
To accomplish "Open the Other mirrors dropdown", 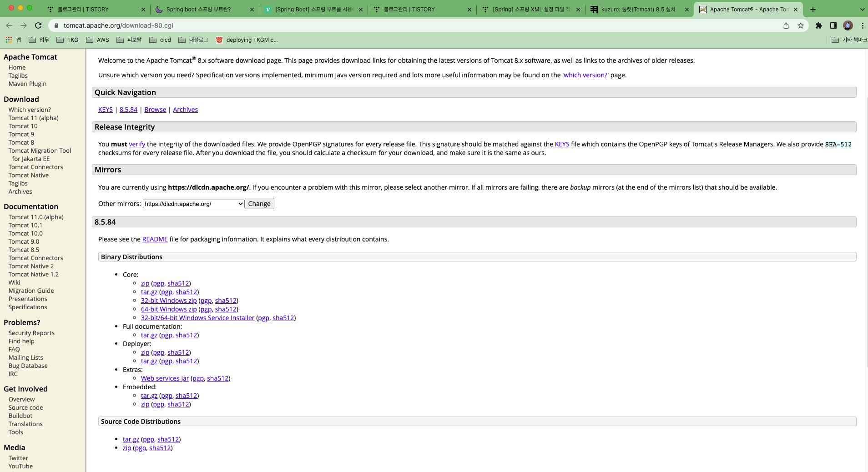I will [194, 204].
